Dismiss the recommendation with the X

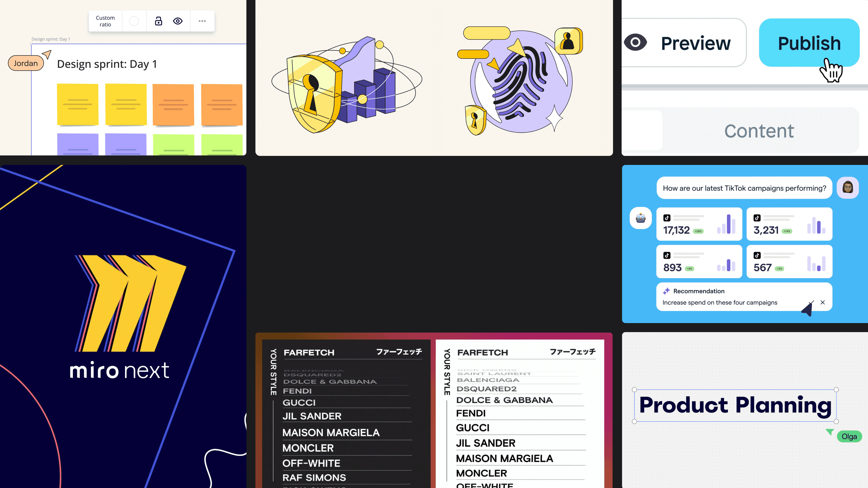click(823, 303)
